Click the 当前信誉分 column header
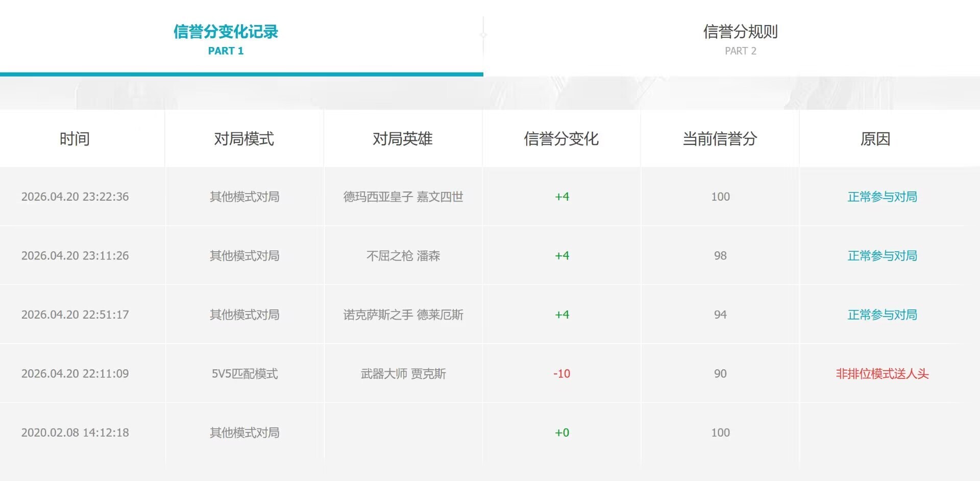Image resolution: width=980 pixels, height=481 pixels. pos(720,139)
